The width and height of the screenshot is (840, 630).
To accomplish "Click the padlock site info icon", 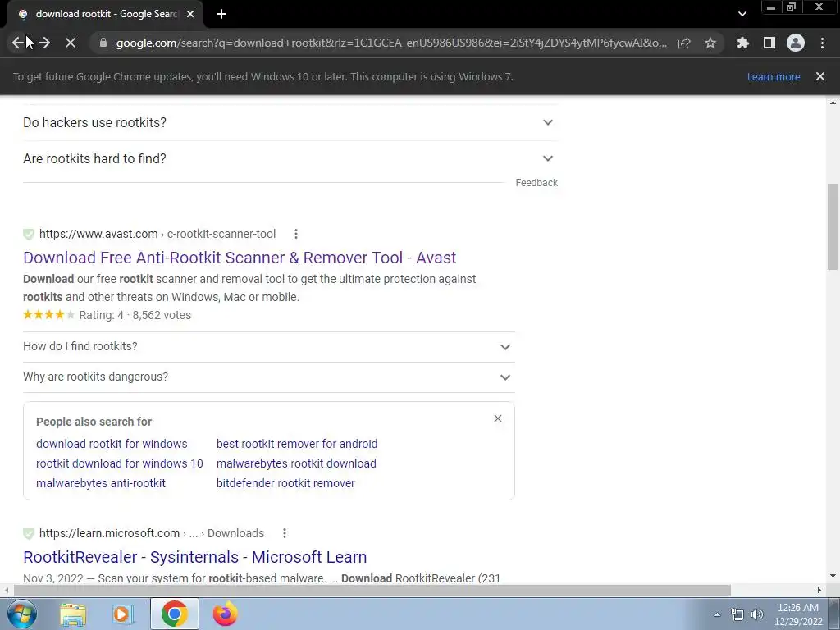I will click(103, 43).
